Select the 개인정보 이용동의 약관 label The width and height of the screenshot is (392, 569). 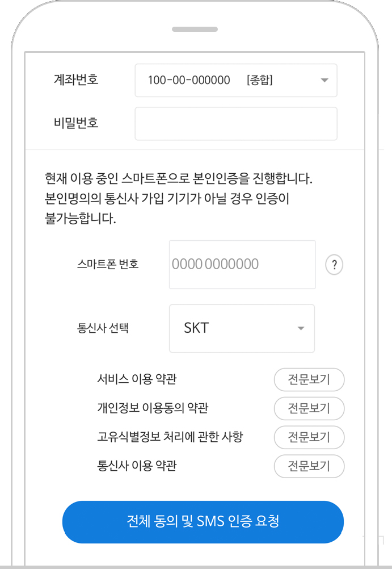point(153,408)
